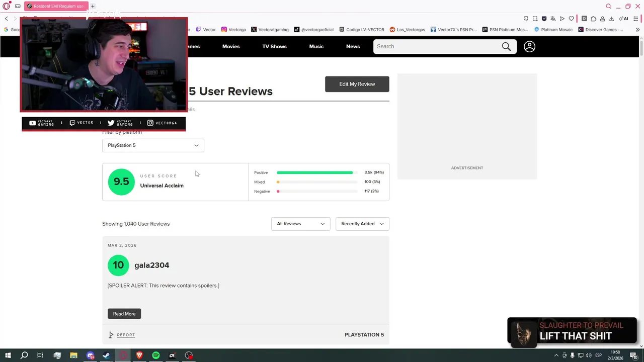This screenshot has height=362, width=644.
Task: Click the ESP language indicator in tray
Action: click(599, 355)
